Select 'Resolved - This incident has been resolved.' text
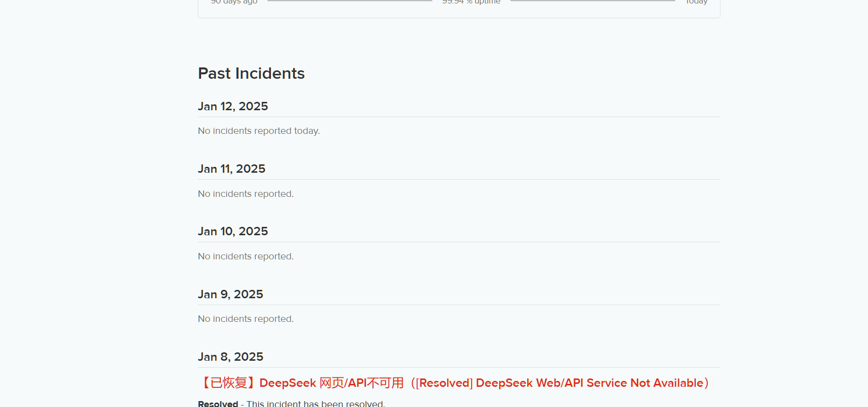Viewport: 868px width, 407px height. pos(292,403)
